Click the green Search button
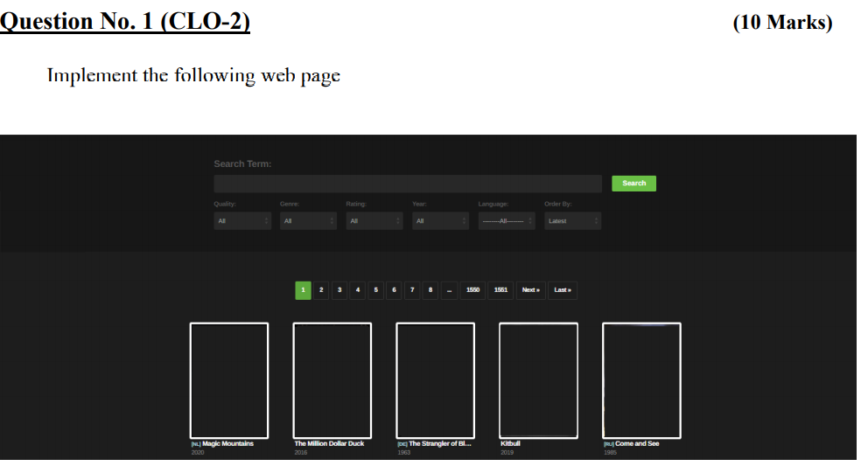Image resolution: width=868 pixels, height=466 pixels. [633, 184]
